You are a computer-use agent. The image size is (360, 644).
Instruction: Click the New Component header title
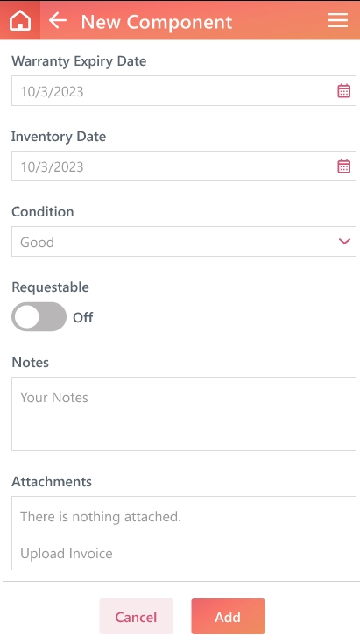click(x=157, y=22)
